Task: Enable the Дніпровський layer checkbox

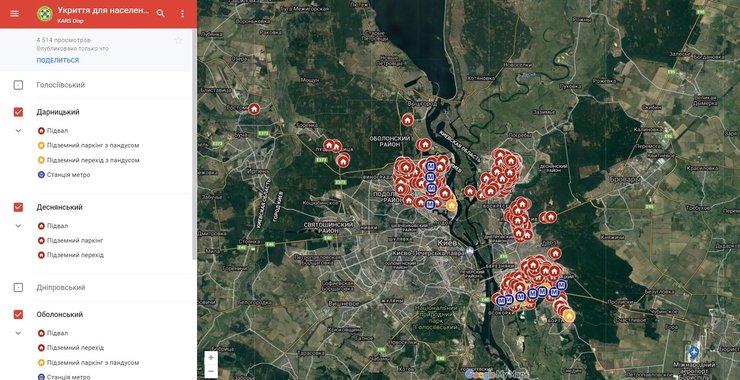Action: point(18,287)
